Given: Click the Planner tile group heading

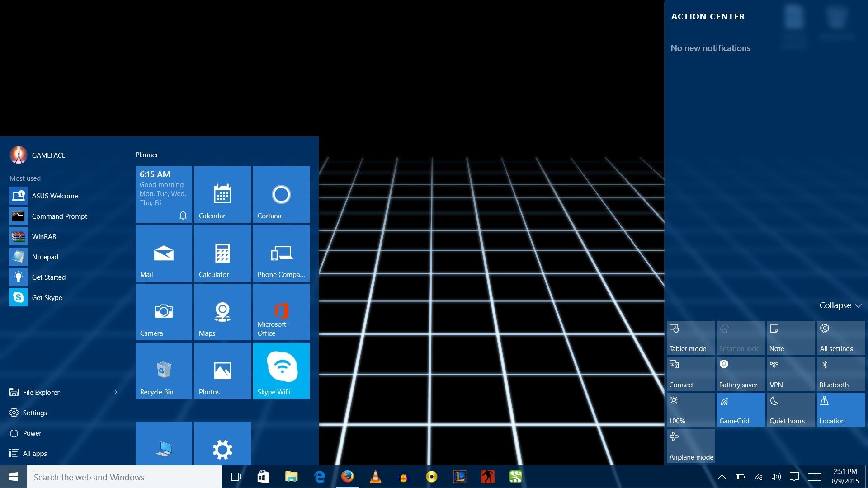Looking at the screenshot, I should pyautogui.click(x=147, y=155).
